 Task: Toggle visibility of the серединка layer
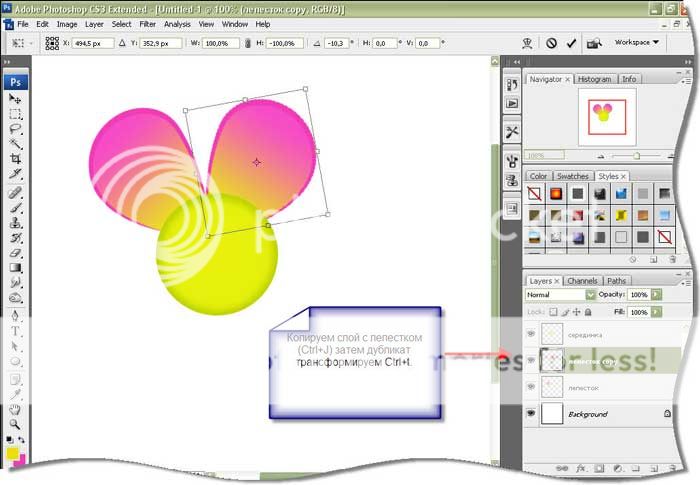click(x=532, y=334)
